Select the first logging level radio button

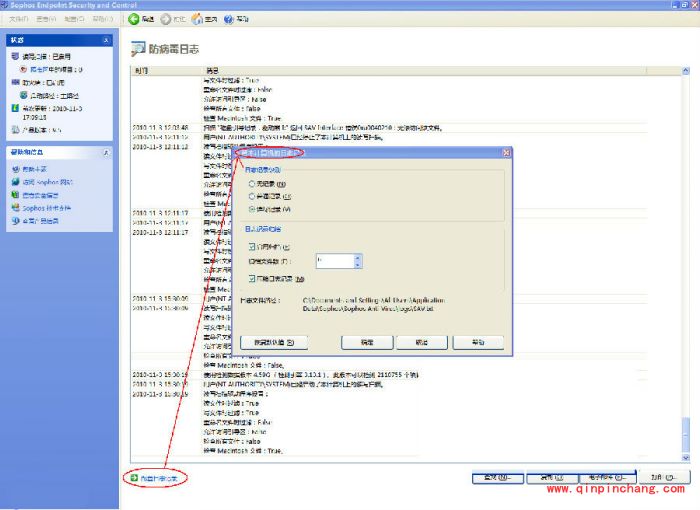[251, 184]
